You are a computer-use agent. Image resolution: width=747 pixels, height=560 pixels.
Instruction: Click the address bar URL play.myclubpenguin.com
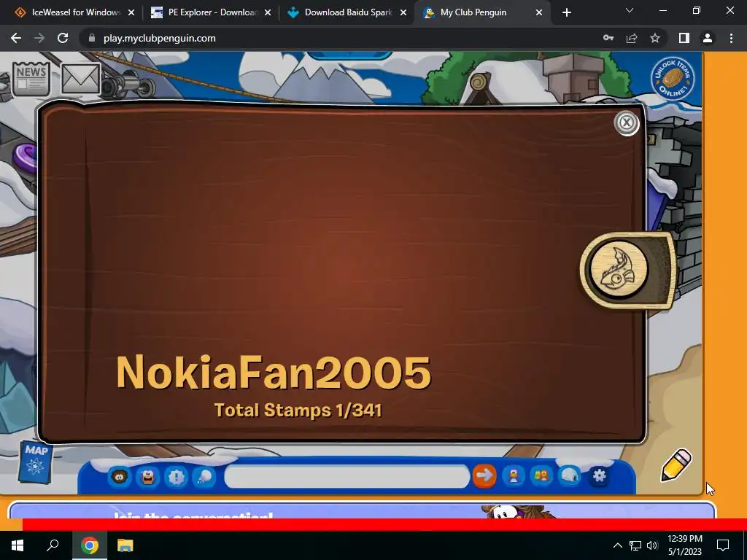[x=160, y=38]
